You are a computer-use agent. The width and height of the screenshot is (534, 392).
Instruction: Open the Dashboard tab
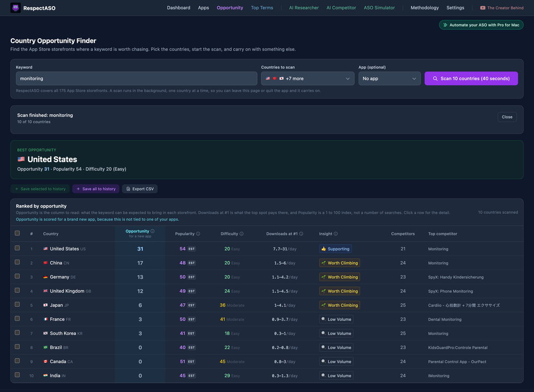point(178,8)
